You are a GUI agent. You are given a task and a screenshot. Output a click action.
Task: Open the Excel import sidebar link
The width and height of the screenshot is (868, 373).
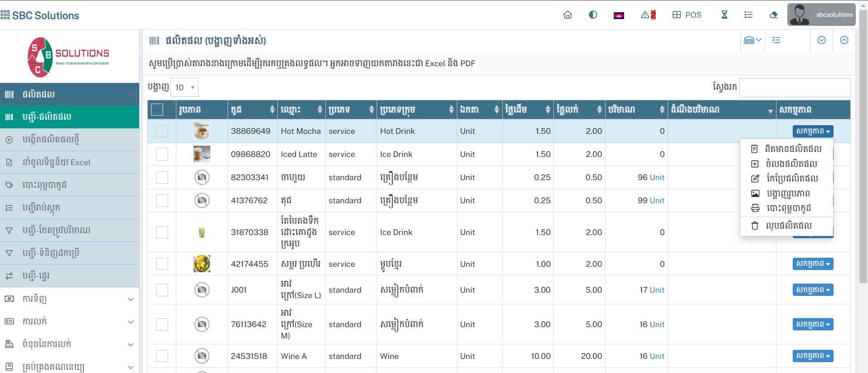coord(56,162)
